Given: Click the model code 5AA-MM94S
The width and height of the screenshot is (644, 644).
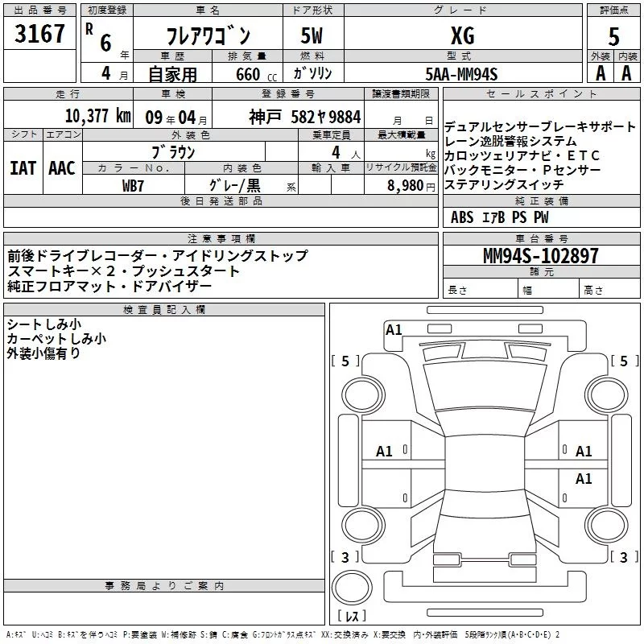Looking at the screenshot, I should coord(461,74).
